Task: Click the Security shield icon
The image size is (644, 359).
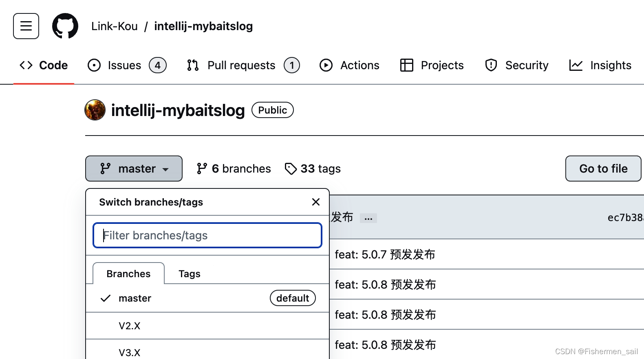Action: tap(491, 65)
